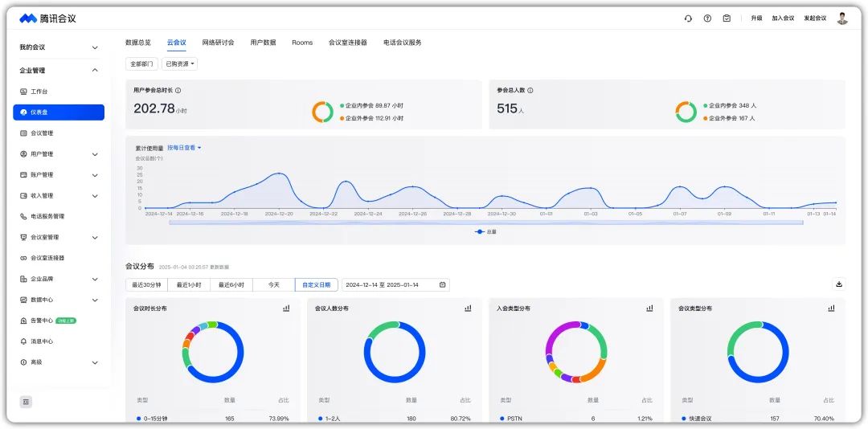This screenshot has width=868, height=429.
Task: Select the 最近30分钟 time range option
Action: 146,284
